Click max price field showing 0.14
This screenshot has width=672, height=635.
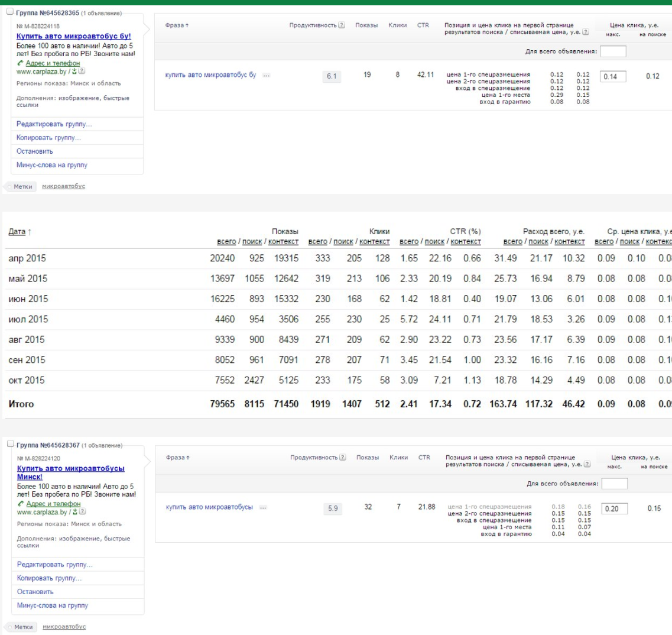[613, 76]
